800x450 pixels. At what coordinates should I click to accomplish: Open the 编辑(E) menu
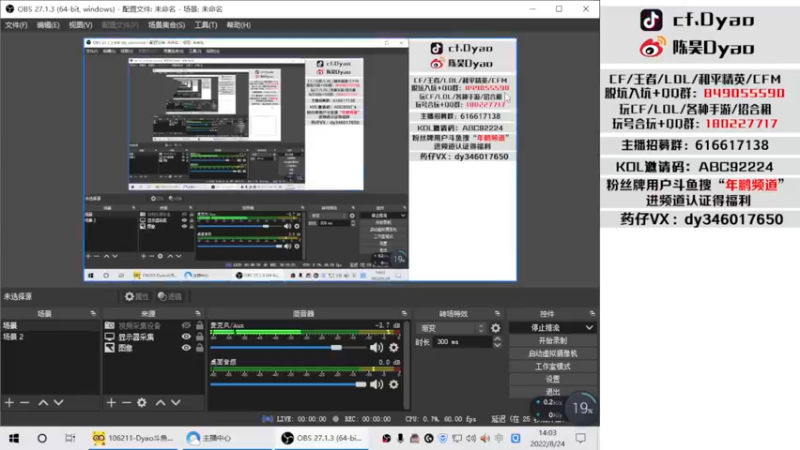tap(48, 25)
